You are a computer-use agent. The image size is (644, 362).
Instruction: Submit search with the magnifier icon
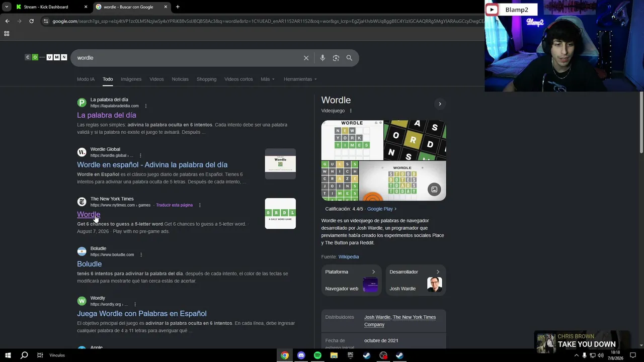pos(349,58)
